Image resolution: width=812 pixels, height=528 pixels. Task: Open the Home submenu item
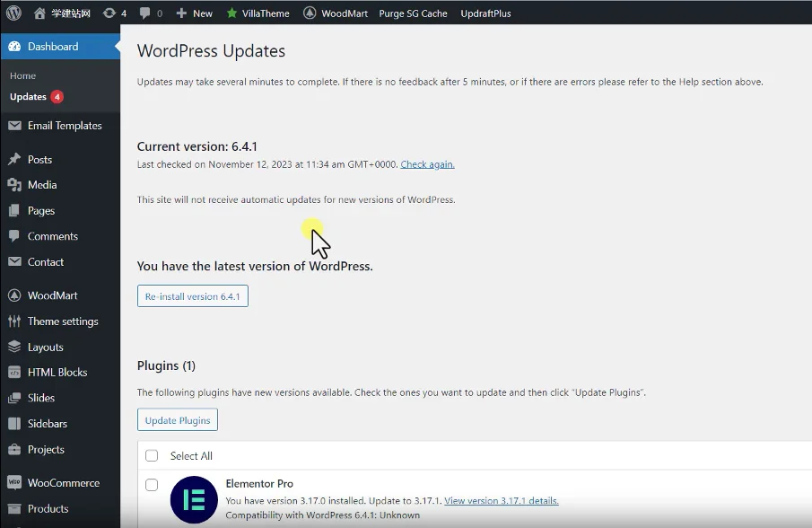22,75
